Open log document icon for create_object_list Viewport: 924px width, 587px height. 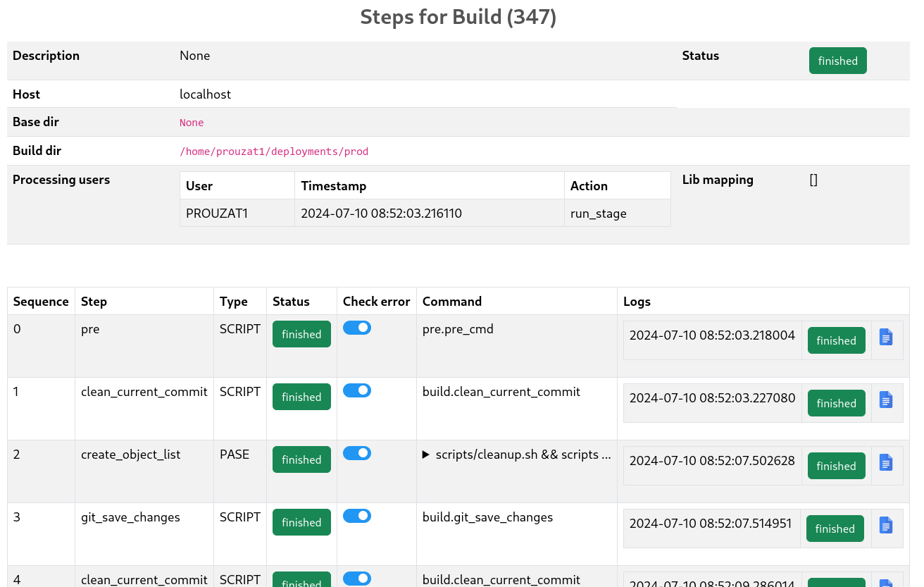coord(886,462)
